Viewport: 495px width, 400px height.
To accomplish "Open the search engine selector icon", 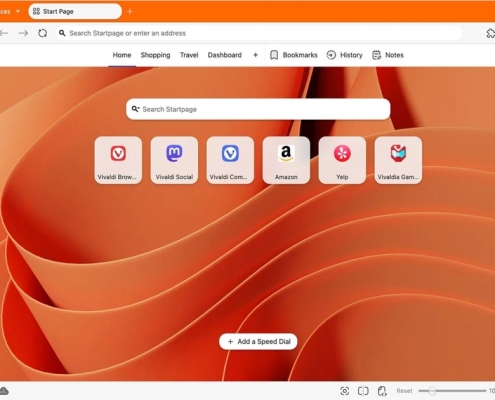I will pyautogui.click(x=135, y=109).
